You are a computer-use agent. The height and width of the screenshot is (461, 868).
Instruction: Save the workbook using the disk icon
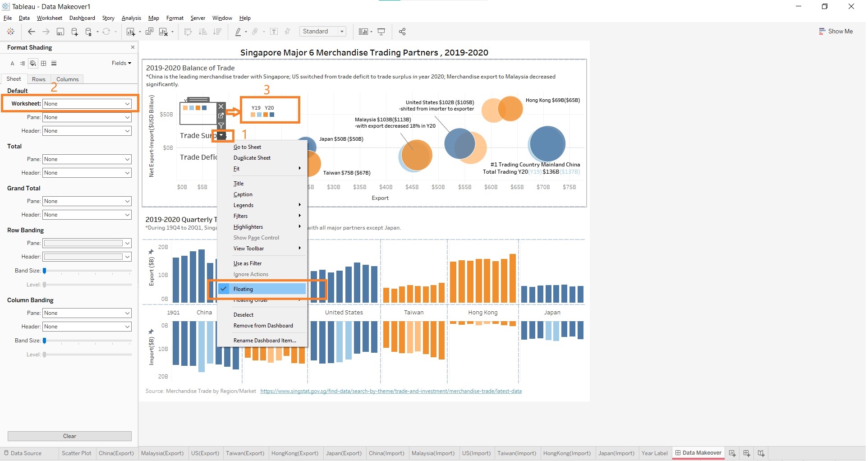point(60,32)
